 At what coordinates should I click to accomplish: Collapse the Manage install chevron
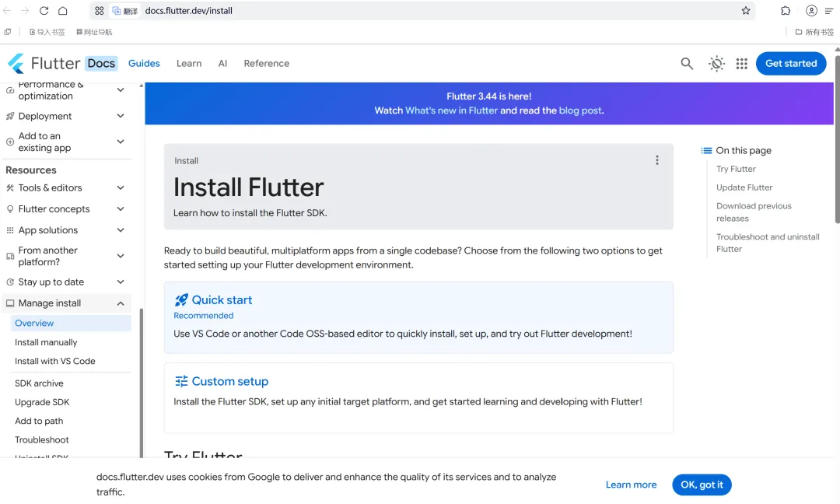pos(121,303)
